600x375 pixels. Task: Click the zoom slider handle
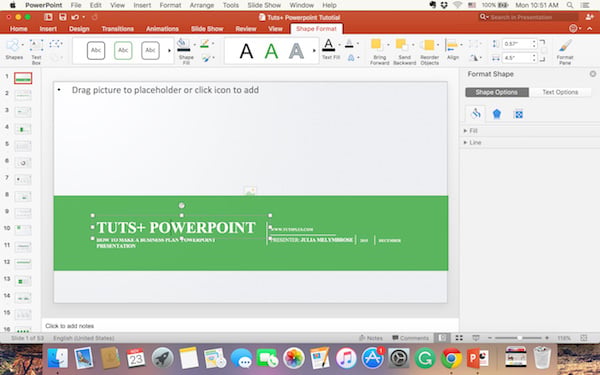[x=519, y=338]
